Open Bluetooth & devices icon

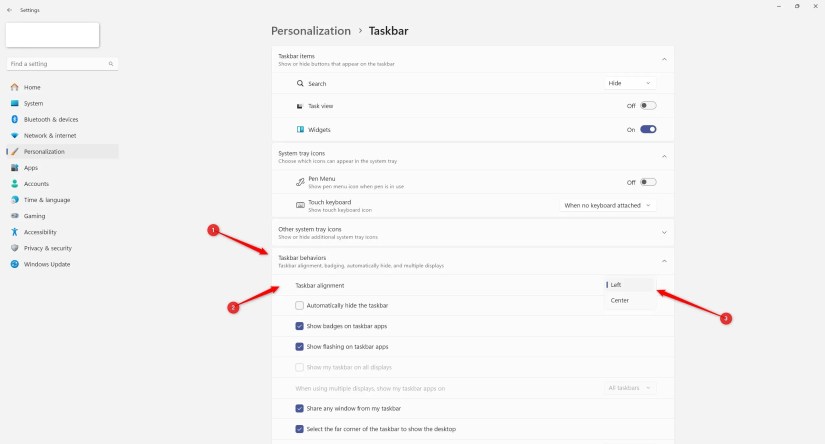pos(15,119)
